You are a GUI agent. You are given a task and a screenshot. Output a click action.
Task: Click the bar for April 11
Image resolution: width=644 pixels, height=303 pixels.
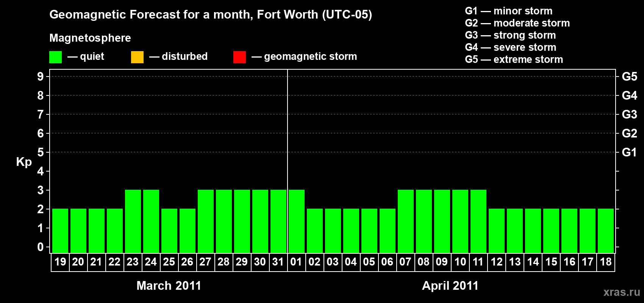[478, 221]
